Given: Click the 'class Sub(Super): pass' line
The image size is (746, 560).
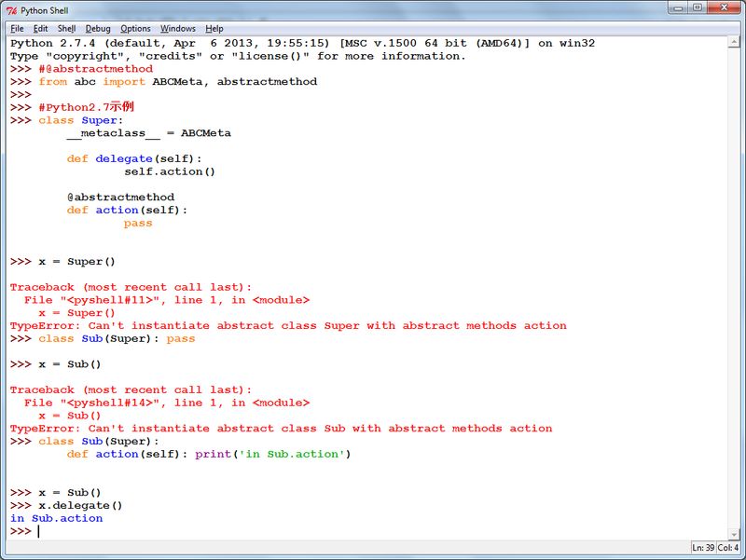Looking at the screenshot, I should coord(117,338).
